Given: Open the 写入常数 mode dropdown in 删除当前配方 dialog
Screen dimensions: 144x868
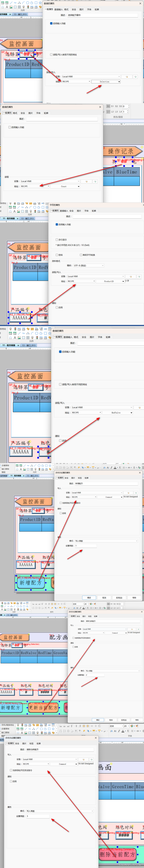Looking at the screenshot, I should pyautogui.click(x=60, y=811).
